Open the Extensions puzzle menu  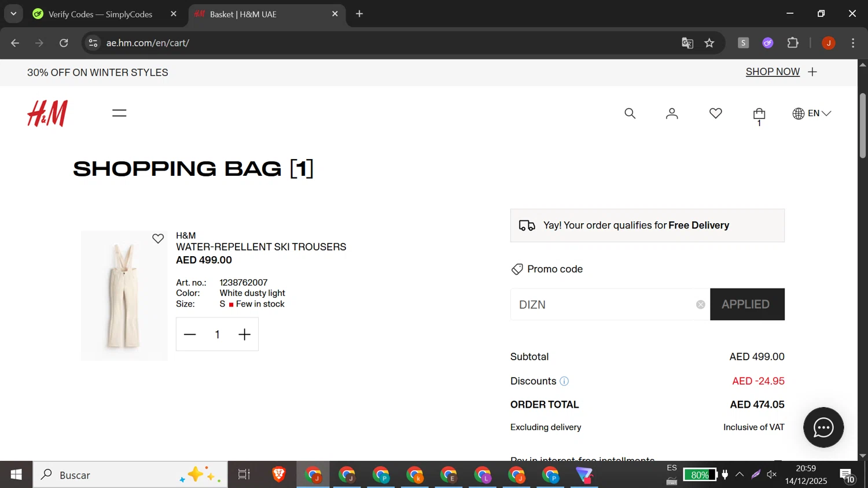[x=793, y=43]
